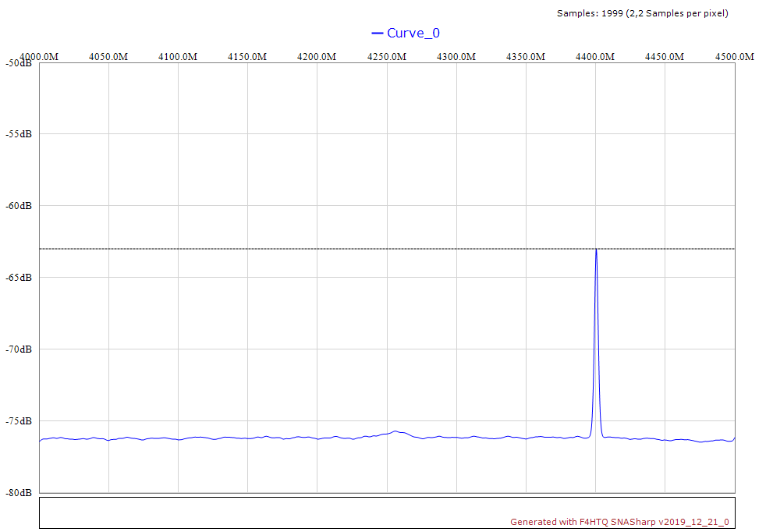766x532 pixels.
Task: Click the -75dB level axis label
Action: pyautogui.click(x=18, y=421)
